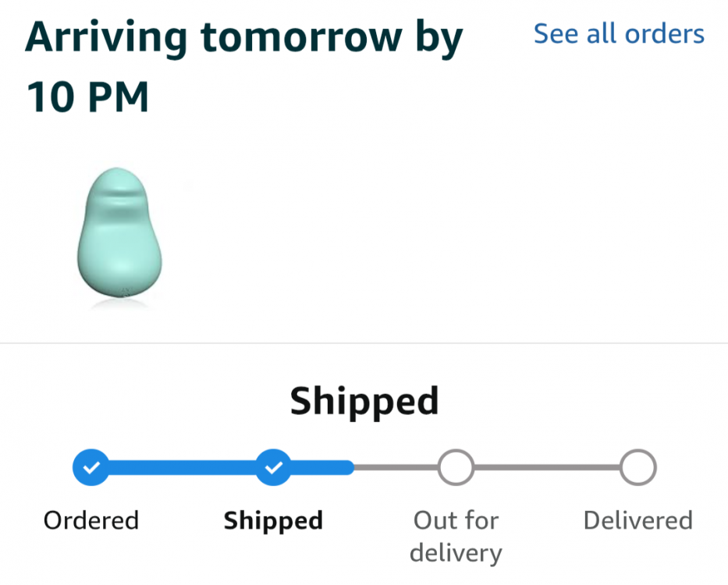
Task: Click the Shipped step checkmark circle
Action: tap(273, 468)
